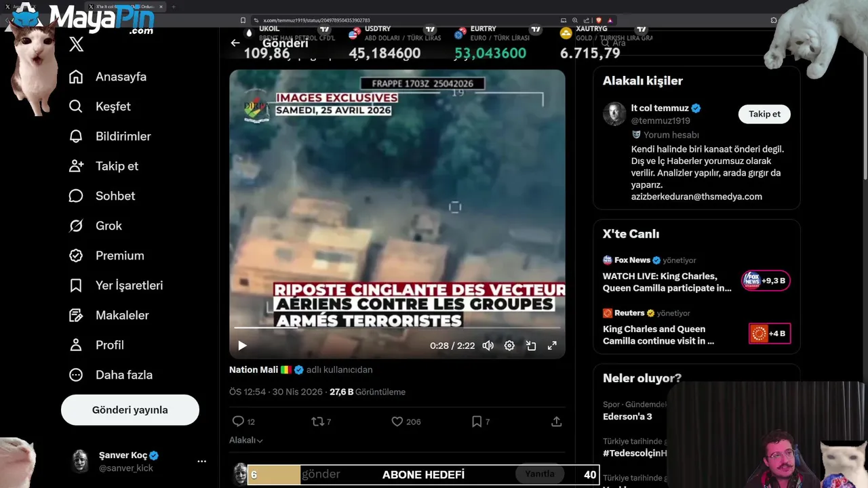Click the Profil person icon
868x488 pixels.
(76, 345)
